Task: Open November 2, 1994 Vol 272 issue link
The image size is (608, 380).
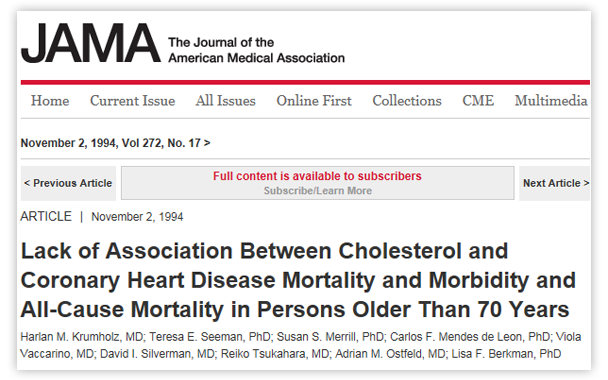Action: [115, 143]
